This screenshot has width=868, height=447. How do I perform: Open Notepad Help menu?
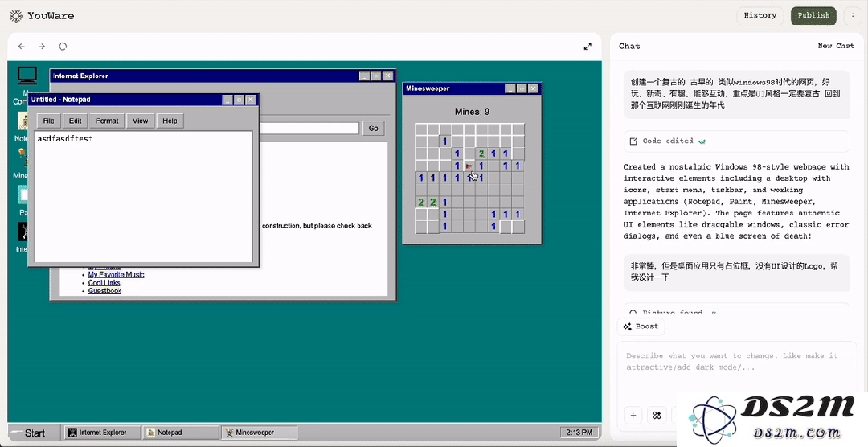[170, 121]
